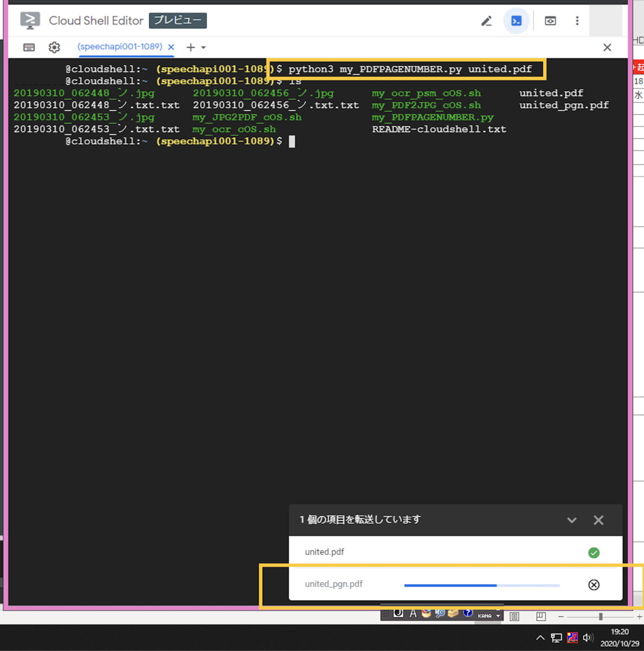This screenshot has height=651, width=644.
Task: Toggle Japanese input with the J icon
Action: 398,613
